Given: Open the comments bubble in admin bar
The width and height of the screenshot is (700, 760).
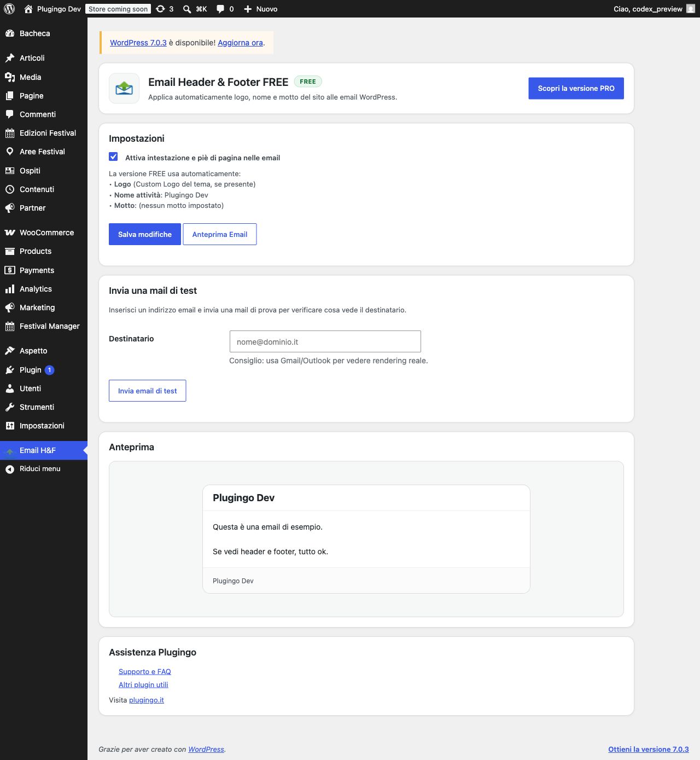Looking at the screenshot, I should pyautogui.click(x=220, y=9).
